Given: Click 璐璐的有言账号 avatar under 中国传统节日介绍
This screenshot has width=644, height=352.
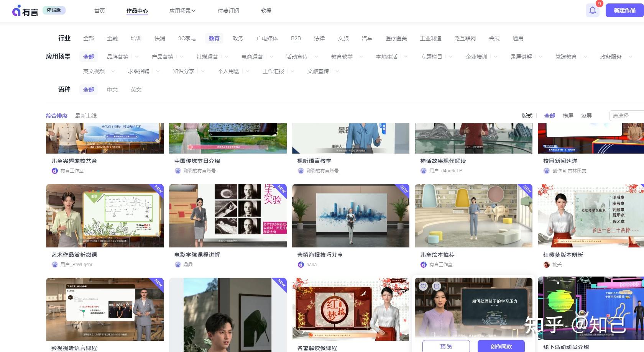Looking at the screenshot, I should [177, 170].
